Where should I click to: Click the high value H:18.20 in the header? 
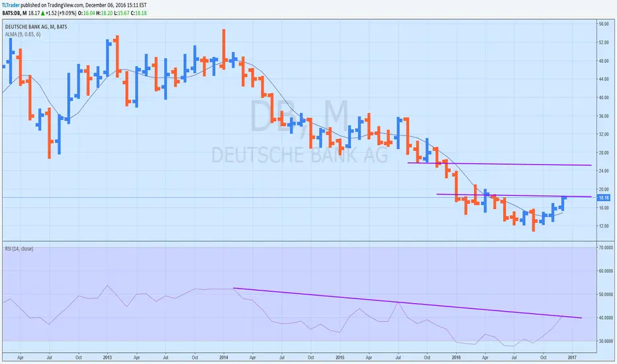pyautogui.click(x=104, y=13)
